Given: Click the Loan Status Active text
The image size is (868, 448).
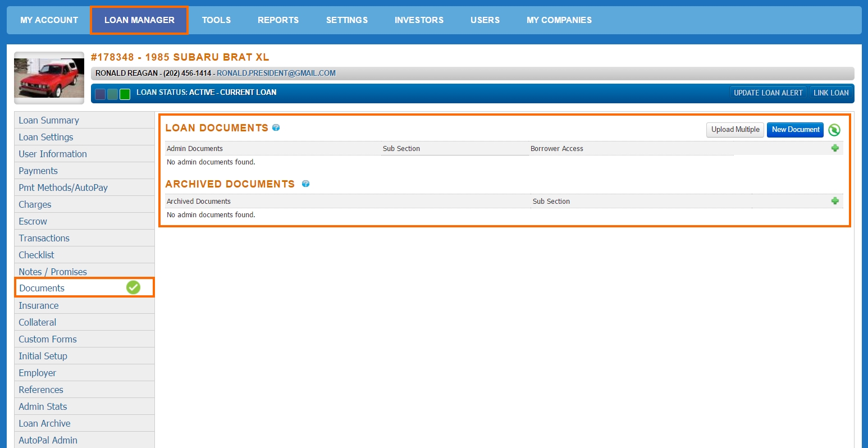Looking at the screenshot, I should [x=207, y=92].
